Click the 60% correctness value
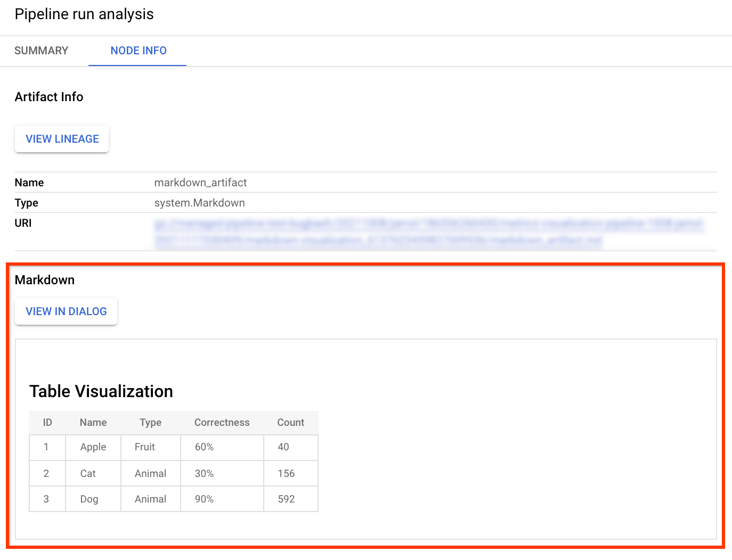Image resolution: width=732 pixels, height=560 pixels. click(204, 447)
